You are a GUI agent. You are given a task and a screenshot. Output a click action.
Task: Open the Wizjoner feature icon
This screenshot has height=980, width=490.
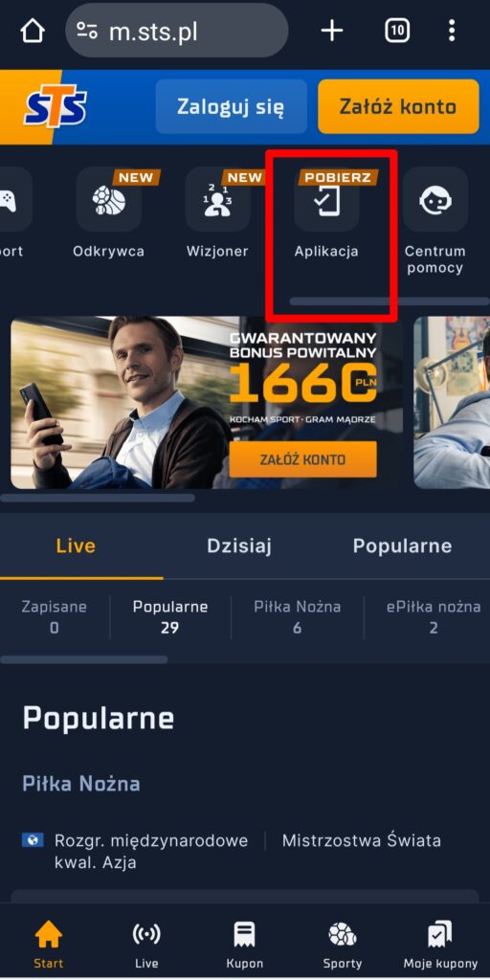pyautogui.click(x=217, y=200)
